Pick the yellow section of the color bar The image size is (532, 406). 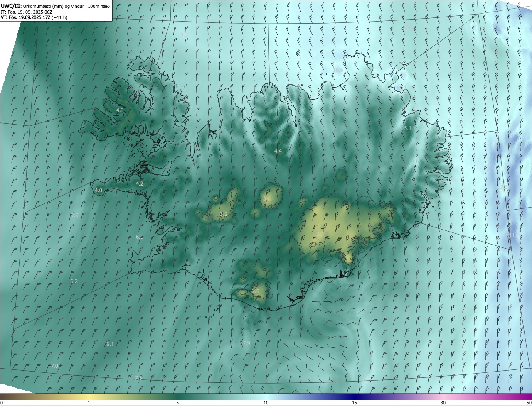point(89,396)
